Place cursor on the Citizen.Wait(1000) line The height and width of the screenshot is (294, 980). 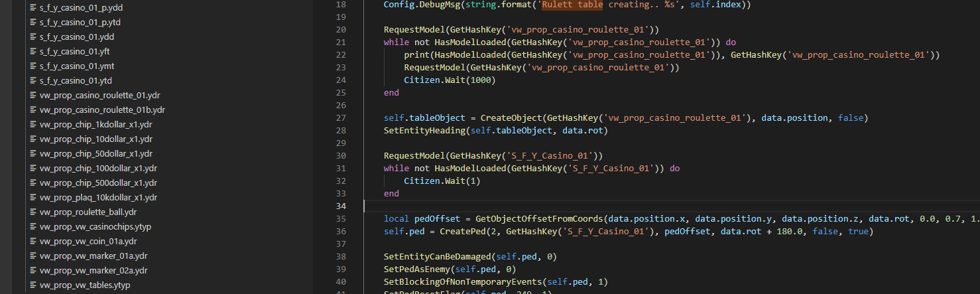450,80
